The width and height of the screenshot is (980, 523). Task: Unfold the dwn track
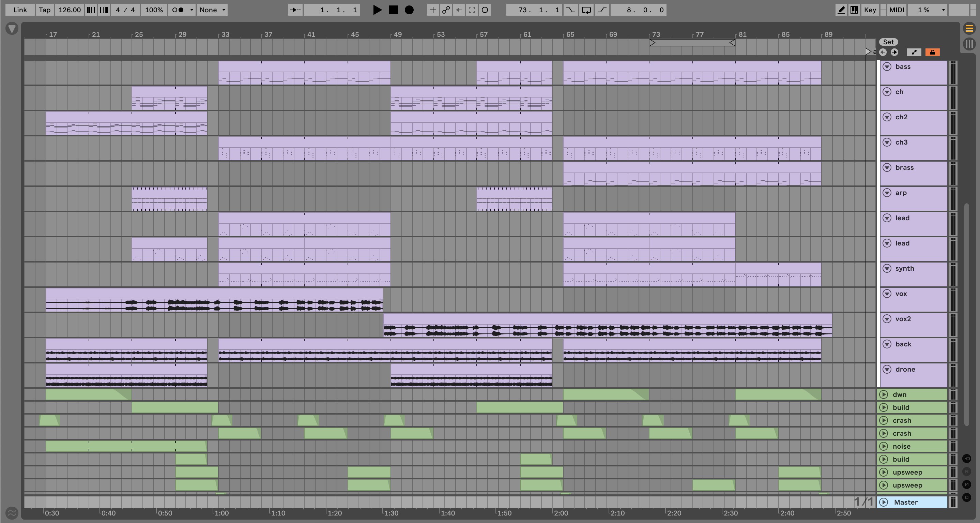[884, 394]
